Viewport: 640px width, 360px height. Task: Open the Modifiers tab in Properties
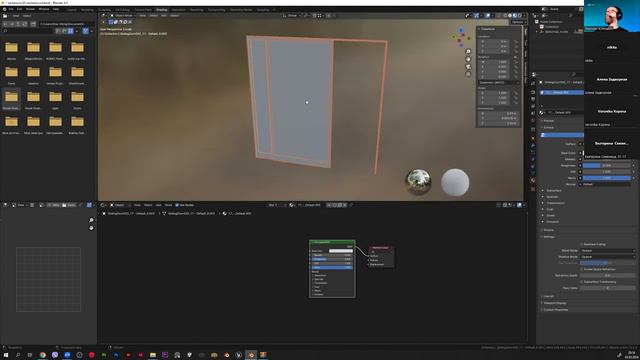533,145
